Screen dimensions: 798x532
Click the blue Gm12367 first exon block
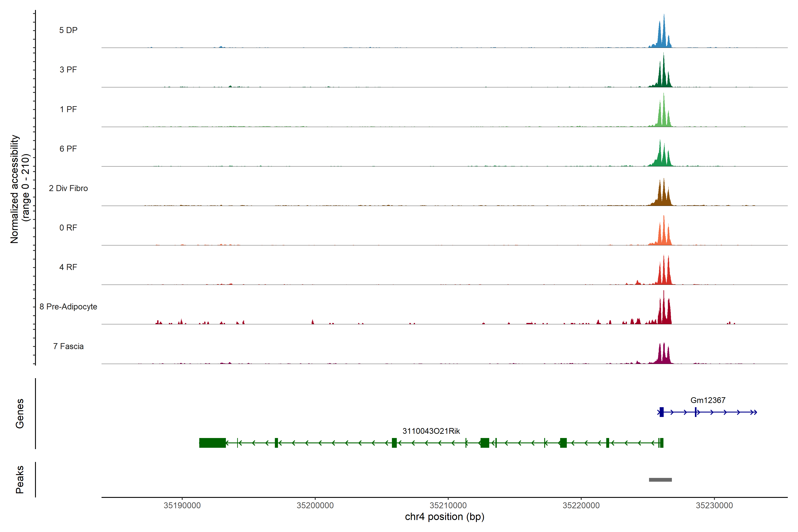[x=661, y=412]
